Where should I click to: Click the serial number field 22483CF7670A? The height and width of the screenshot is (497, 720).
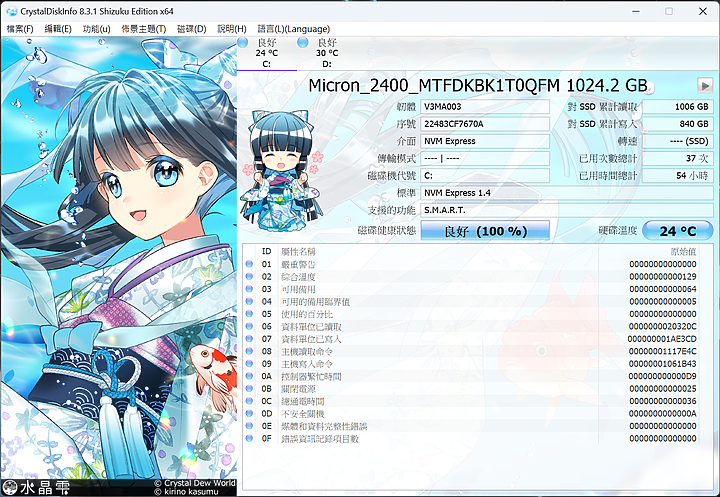pyautogui.click(x=485, y=124)
